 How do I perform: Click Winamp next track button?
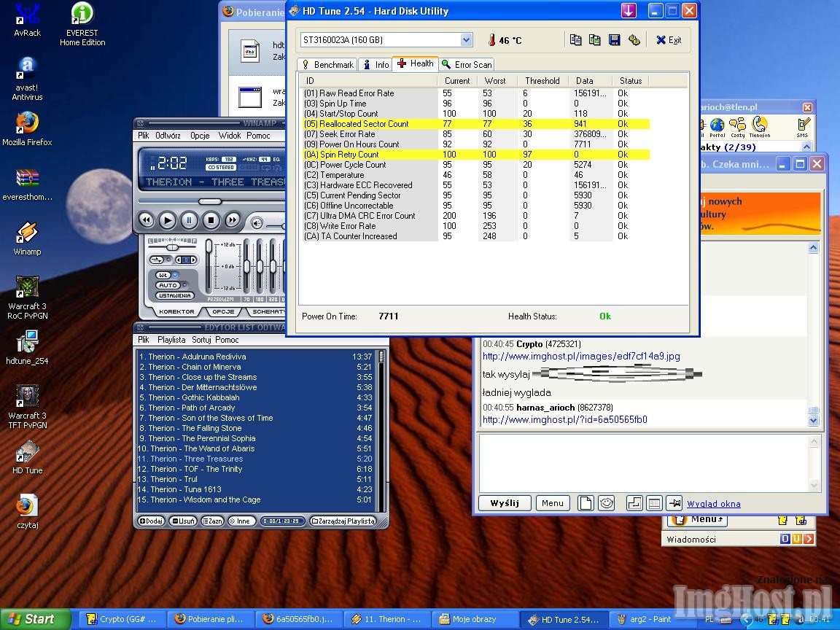point(233,220)
